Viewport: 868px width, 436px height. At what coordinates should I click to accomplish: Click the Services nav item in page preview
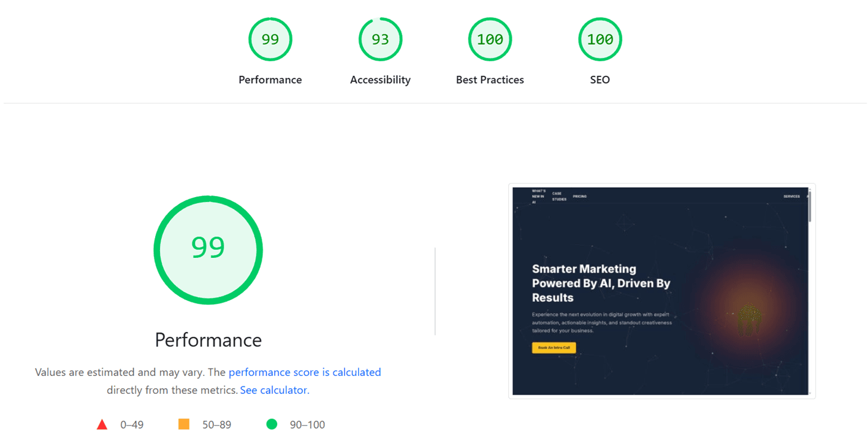pyautogui.click(x=791, y=197)
